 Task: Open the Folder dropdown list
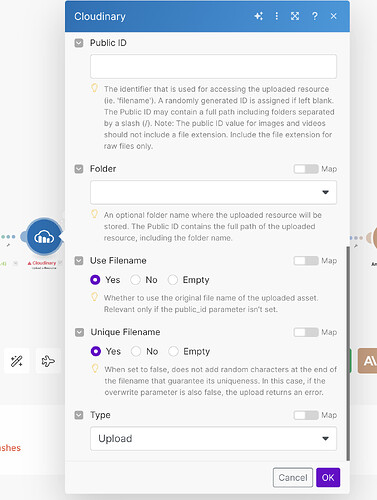[x=213, y=192]
